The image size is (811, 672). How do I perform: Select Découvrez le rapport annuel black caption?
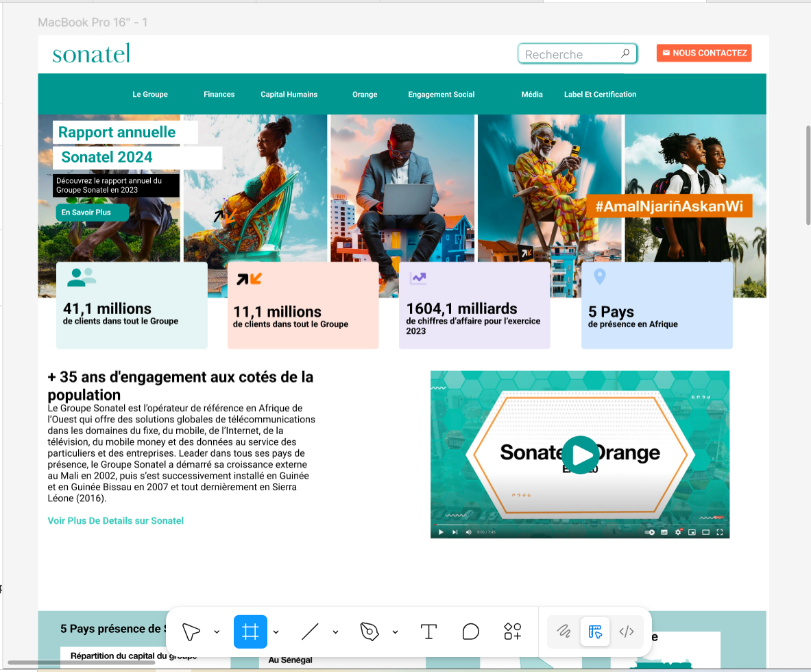116,185
